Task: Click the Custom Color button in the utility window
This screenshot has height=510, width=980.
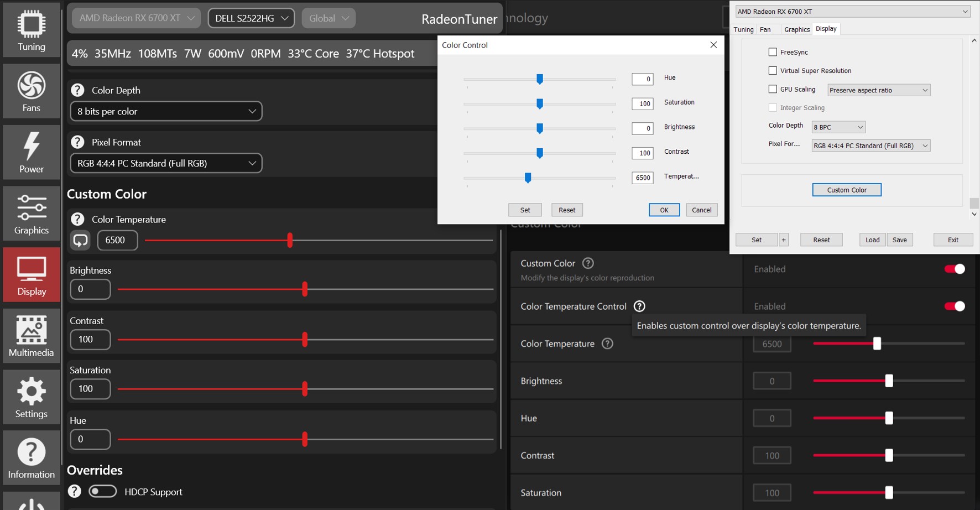Action: [847, 190]
